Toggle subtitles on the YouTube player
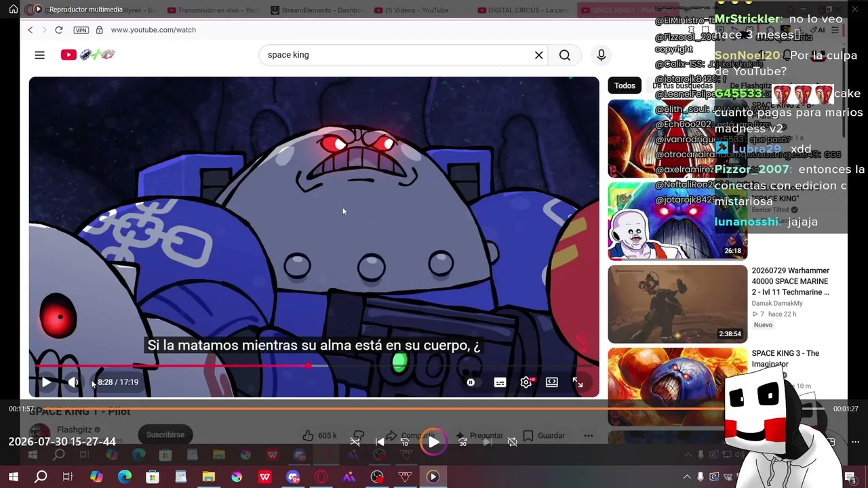868x488 pixels. coord(500,382)
